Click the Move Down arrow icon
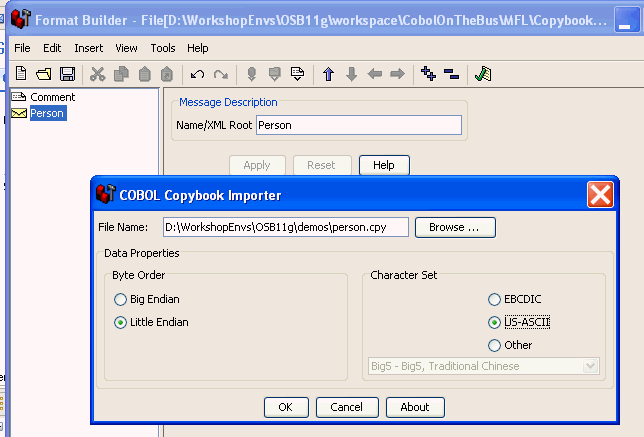Image resolution: width=644 pixels, height=437 pixels. coord(352,74)
